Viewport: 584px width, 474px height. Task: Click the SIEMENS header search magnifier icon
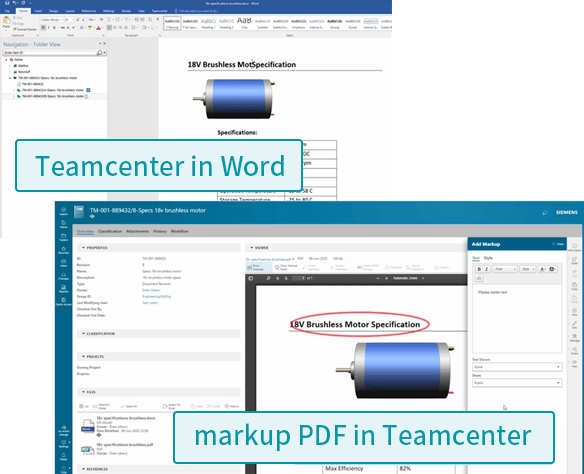[x=545, y=213]
